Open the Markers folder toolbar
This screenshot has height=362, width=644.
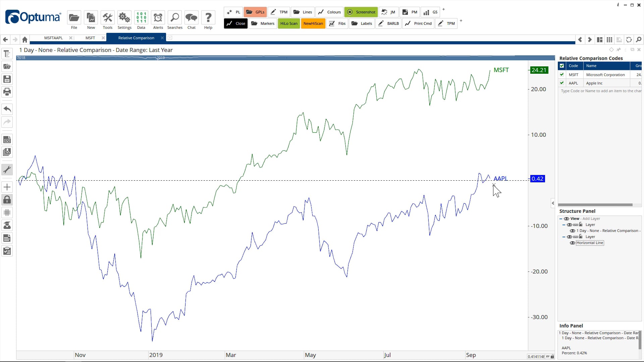tap(263, 23)
